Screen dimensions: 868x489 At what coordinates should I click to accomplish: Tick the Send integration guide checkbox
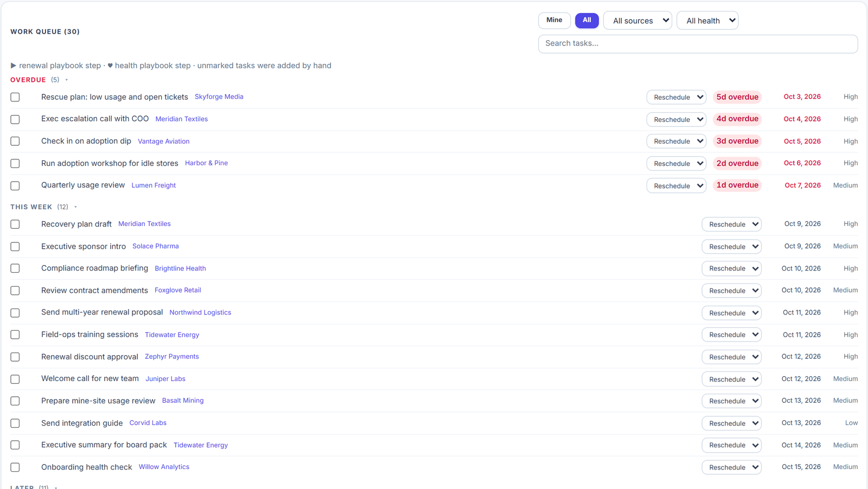15,423
